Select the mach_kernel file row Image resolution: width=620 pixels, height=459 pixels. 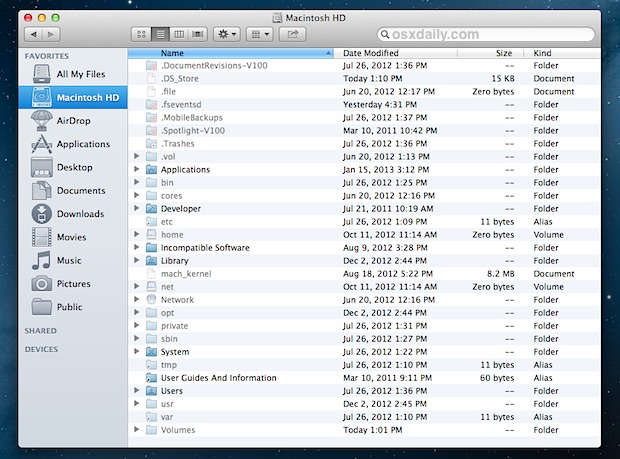coord(185,274)
